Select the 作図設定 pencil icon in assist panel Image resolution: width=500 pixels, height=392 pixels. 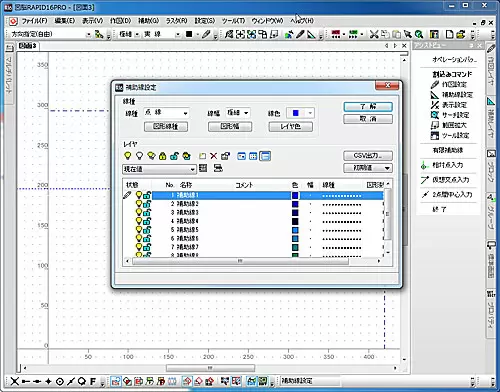434,84
